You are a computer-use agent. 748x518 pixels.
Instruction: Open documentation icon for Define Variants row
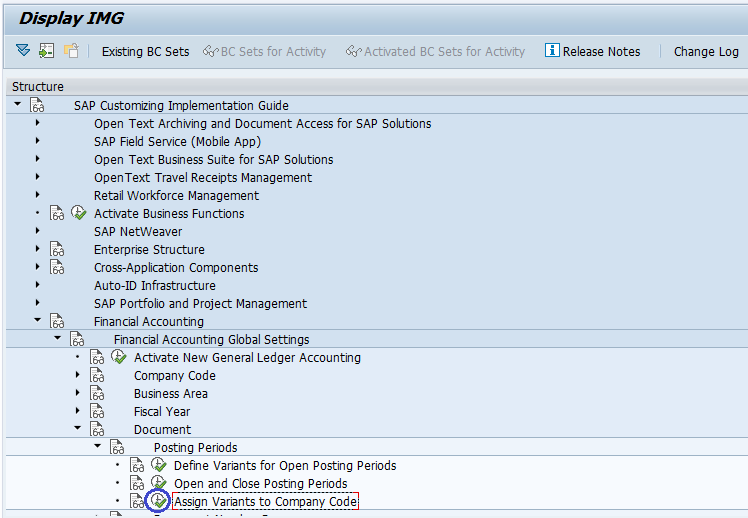[x=137, y=465]
